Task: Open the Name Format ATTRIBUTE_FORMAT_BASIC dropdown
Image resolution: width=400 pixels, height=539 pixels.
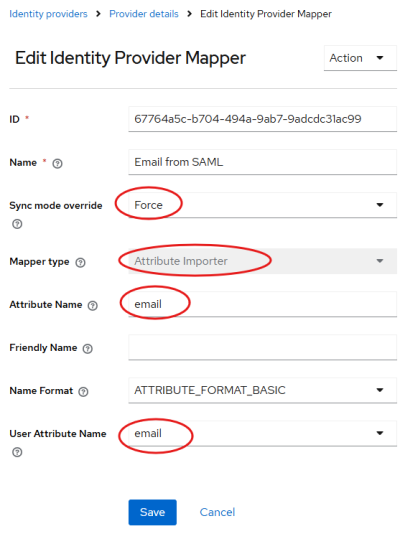Action: (263, 390)
